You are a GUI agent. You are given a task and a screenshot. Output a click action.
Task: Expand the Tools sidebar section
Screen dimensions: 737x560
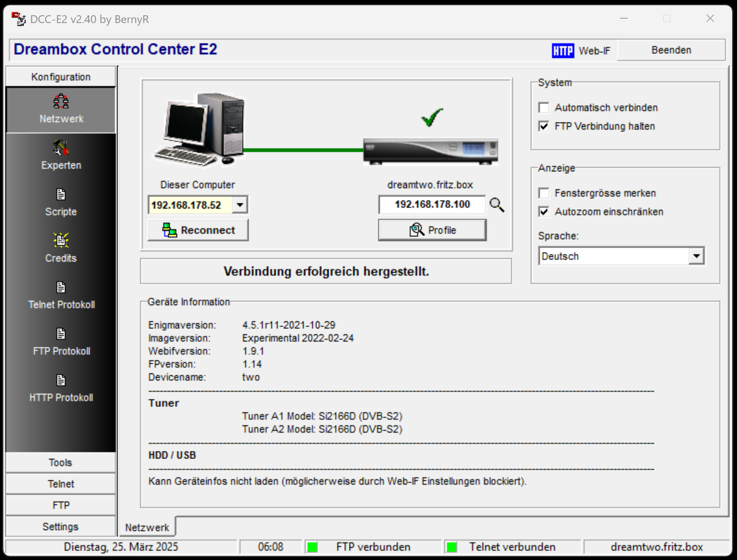pyautogui.click(x=61, y=462)
